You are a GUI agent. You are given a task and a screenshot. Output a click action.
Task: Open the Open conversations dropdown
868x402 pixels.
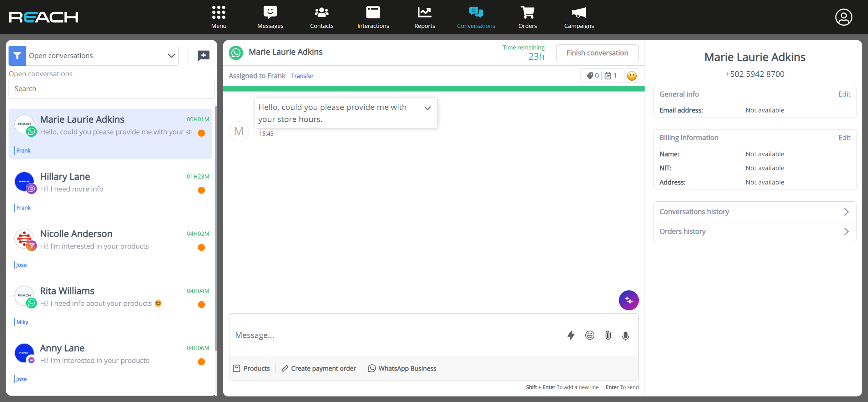(102, 56)
